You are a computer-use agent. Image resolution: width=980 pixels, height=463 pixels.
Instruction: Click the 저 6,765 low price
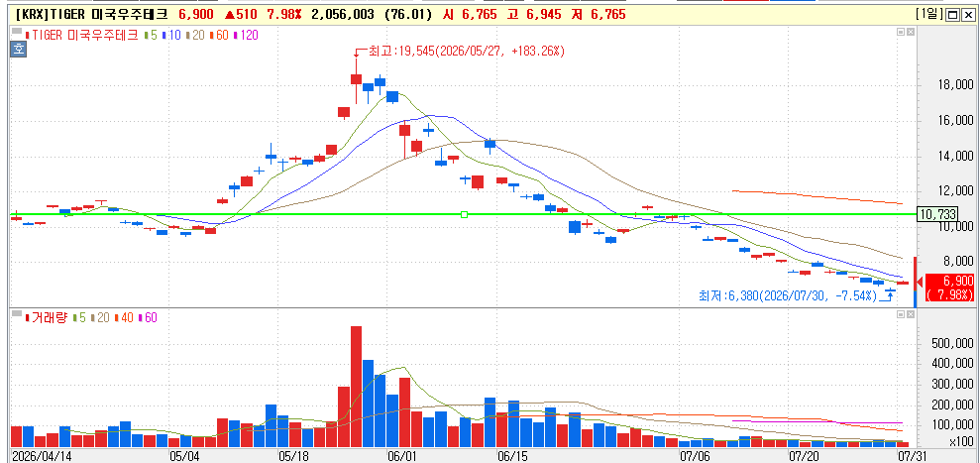point(599,15)
